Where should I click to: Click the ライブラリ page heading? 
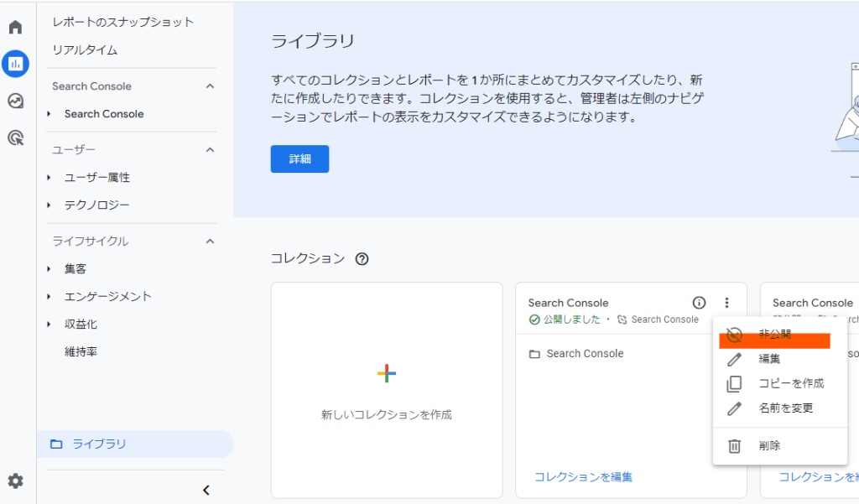click(x=313, y=41)
